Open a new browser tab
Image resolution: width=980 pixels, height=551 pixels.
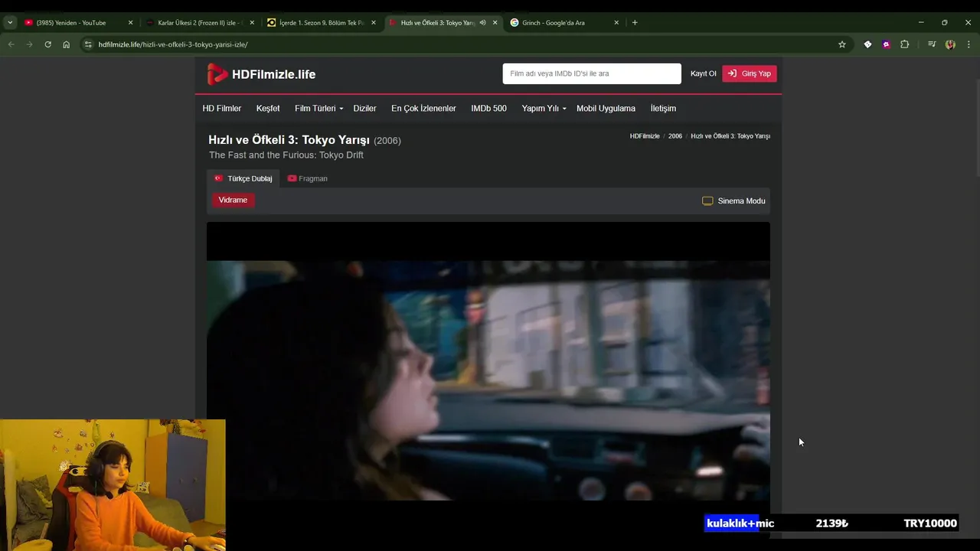pos(635,23)
